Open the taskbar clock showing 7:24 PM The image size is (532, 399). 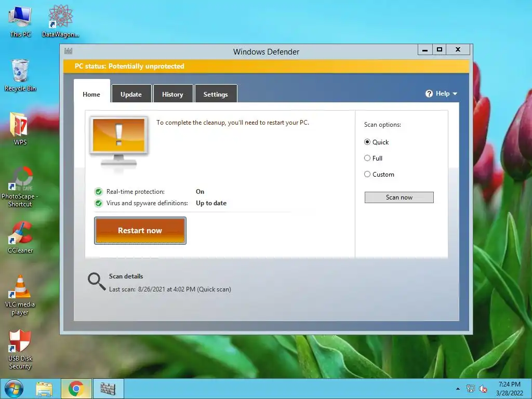(509, 389)
